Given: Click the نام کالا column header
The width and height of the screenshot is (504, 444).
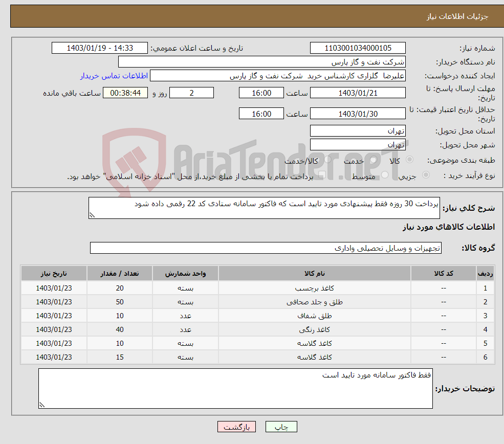Looking at the screenshot, I should tap(315, 273).
